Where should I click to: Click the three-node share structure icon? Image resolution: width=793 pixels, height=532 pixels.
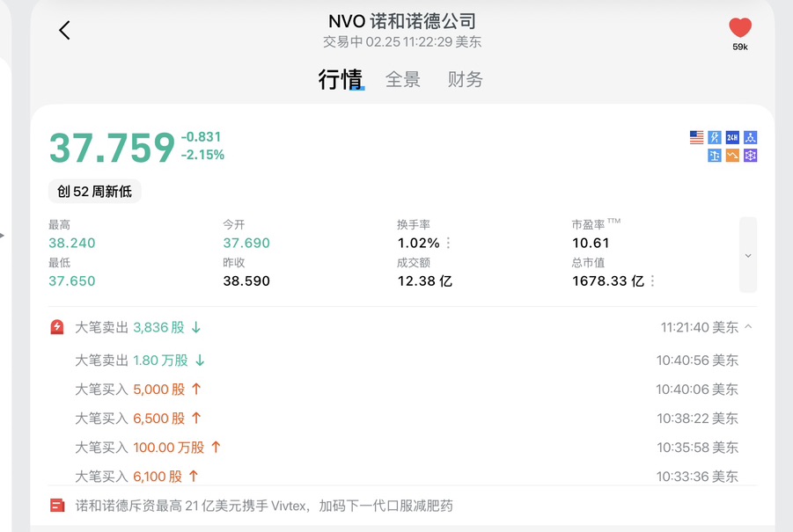[750, 137]
